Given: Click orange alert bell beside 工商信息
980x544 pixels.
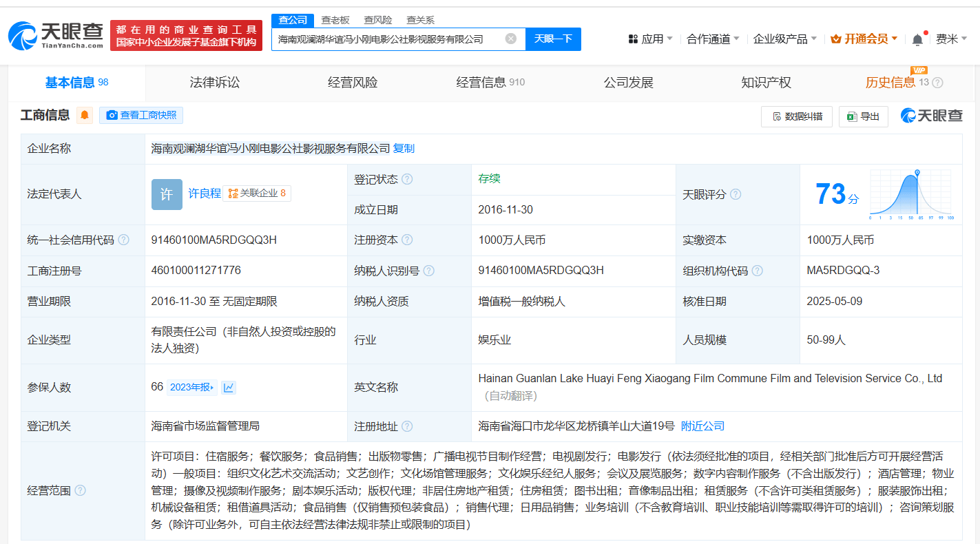Looking at the screenshot, I should pyautogui.click(x=85, y=116).
